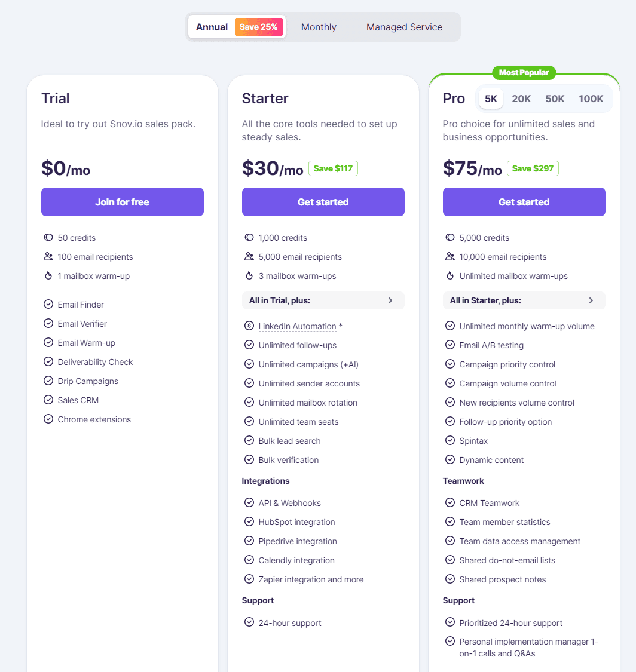Click the credits icon in the Pro plan
636x672 pixels.
[450, 237]
